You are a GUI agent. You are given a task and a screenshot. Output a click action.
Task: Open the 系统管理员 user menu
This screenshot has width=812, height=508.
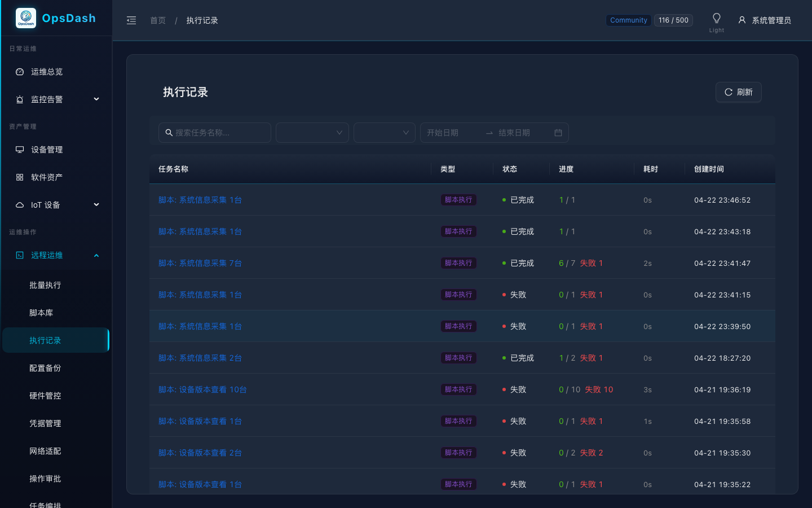[x=764, y=20]
